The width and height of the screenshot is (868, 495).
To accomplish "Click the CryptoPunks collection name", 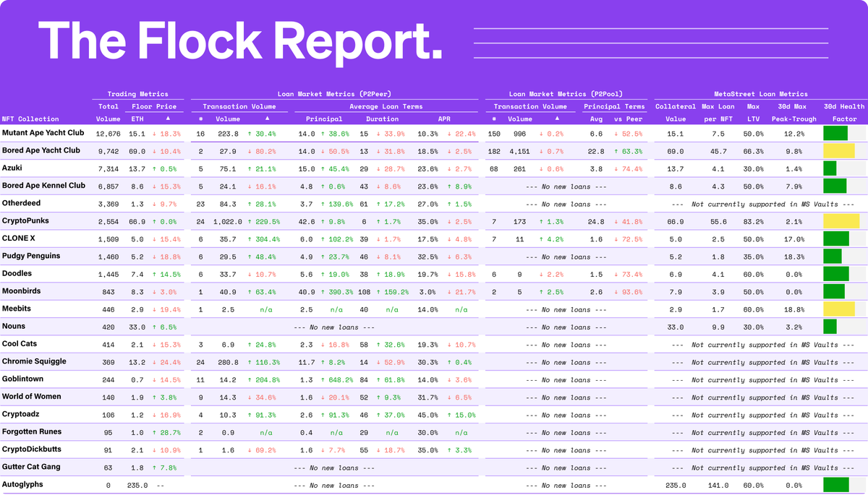I will point(25,220).
